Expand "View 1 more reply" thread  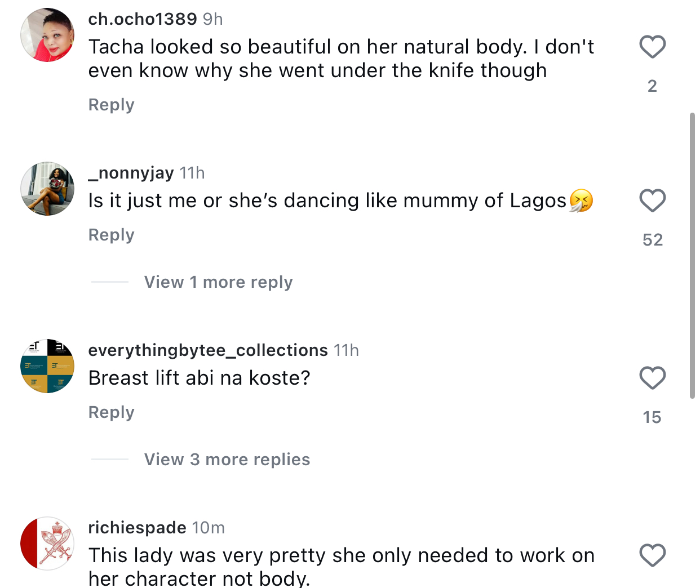pyautogui.click(x=218, y=282)
